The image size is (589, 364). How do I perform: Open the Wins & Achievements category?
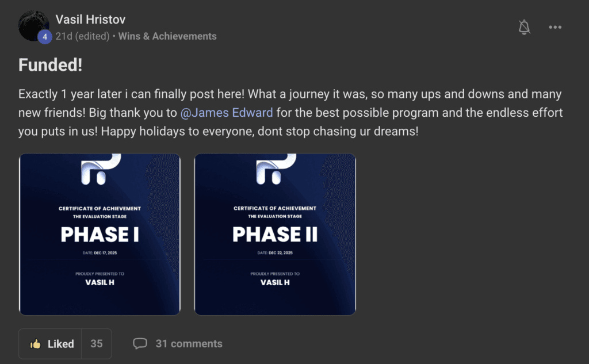point(167,36)
